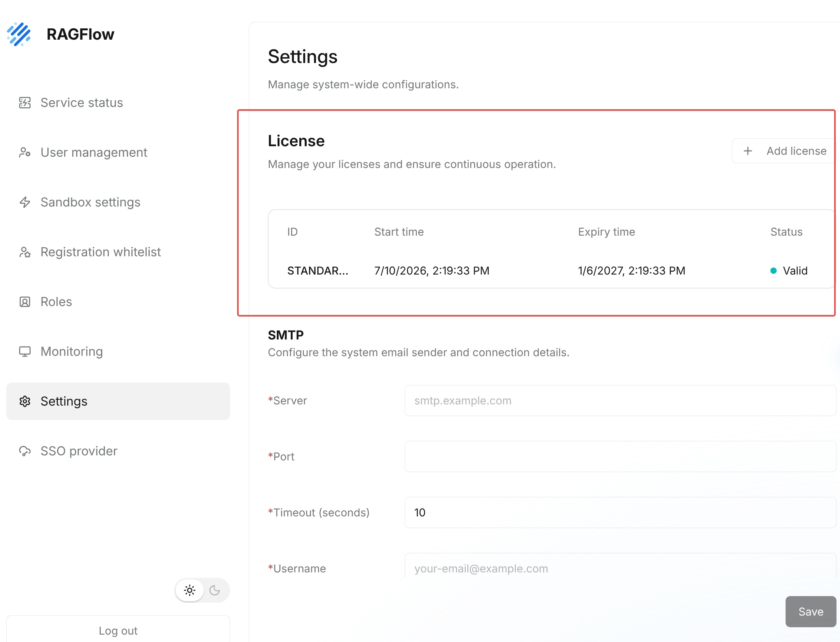Click the Timeout (seconds) input field
Screen dimensions: 840x642
pos(620,513)
